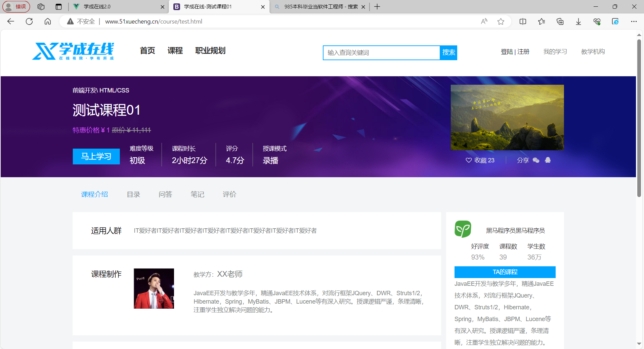Click the XX老师 teacher photo
Image resolution: width=644 pixels, height=349 pixels.
(x=154, y=288)
